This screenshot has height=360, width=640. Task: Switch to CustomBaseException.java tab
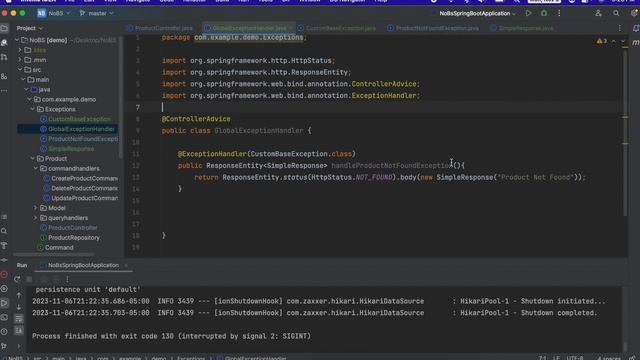tap(336, 28)
